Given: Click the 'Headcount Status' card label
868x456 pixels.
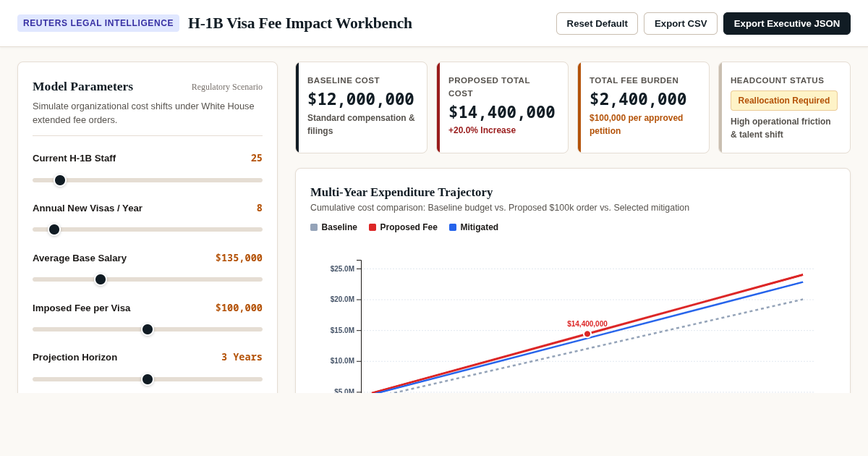Looking at the screenshot, I should [x=778, y=80].
